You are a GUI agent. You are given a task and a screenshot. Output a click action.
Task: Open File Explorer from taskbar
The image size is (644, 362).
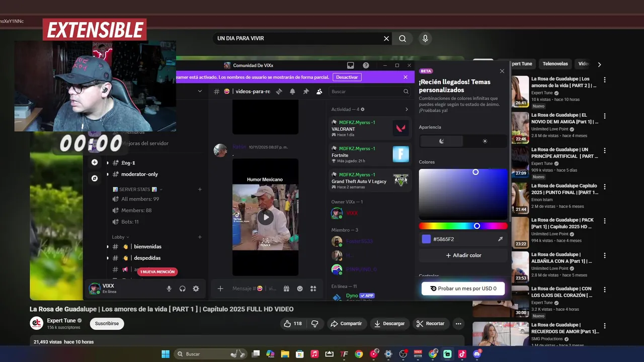point(285,354)
